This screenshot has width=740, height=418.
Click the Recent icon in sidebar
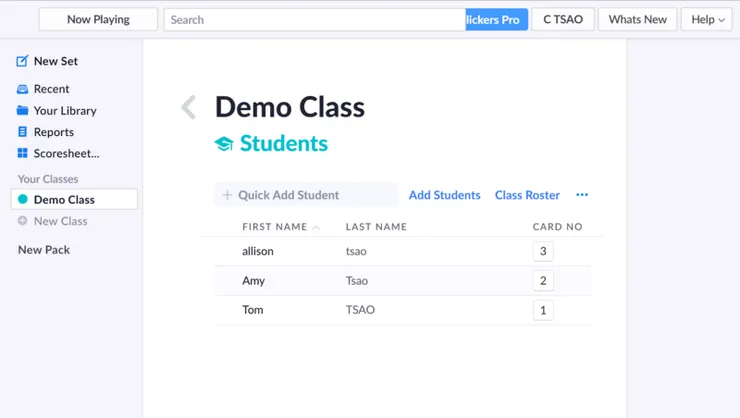coord(22,89)
